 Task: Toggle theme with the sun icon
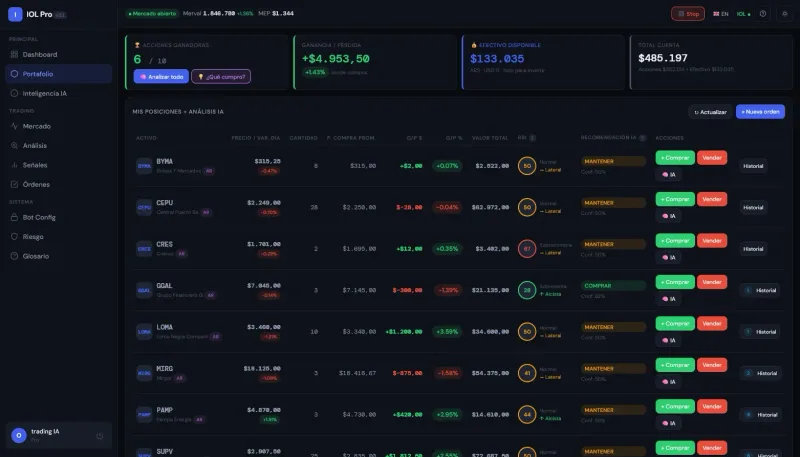[785, 14]
